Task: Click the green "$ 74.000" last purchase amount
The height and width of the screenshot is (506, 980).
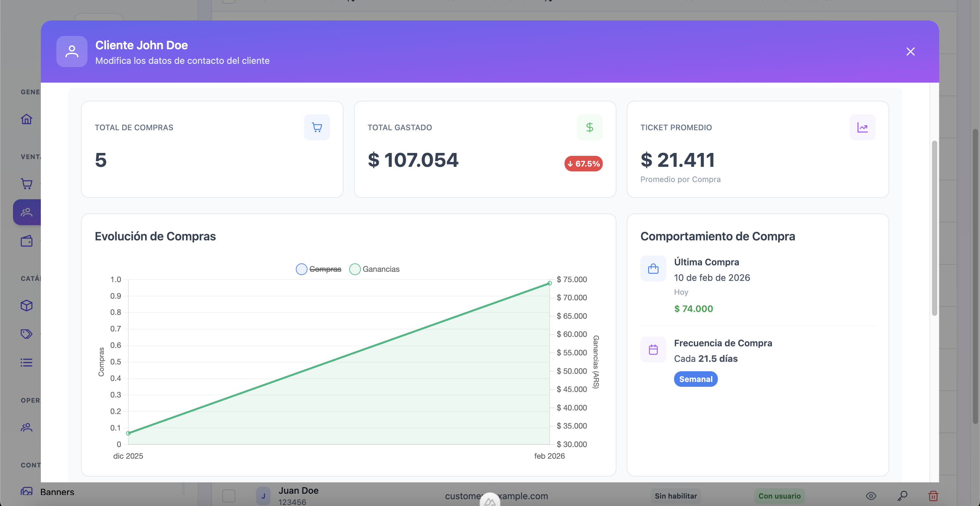Action: 693,309
